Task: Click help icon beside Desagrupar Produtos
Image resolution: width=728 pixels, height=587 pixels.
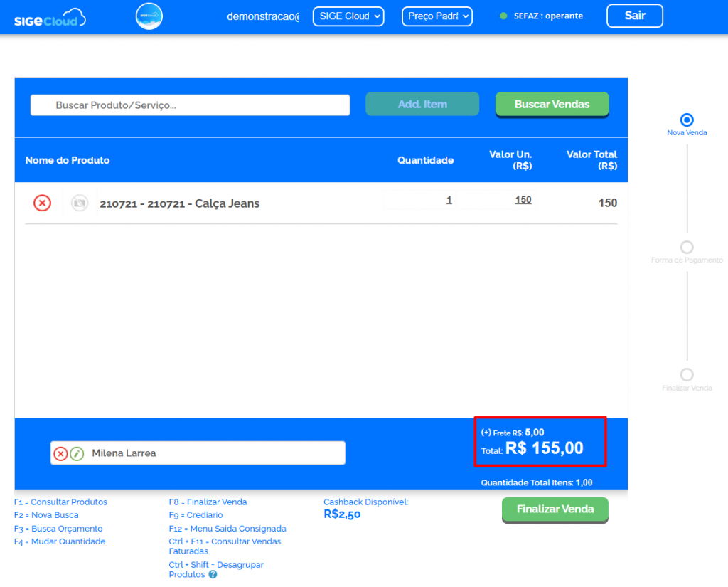Action: pyautogui.click(x=213, y=575)
